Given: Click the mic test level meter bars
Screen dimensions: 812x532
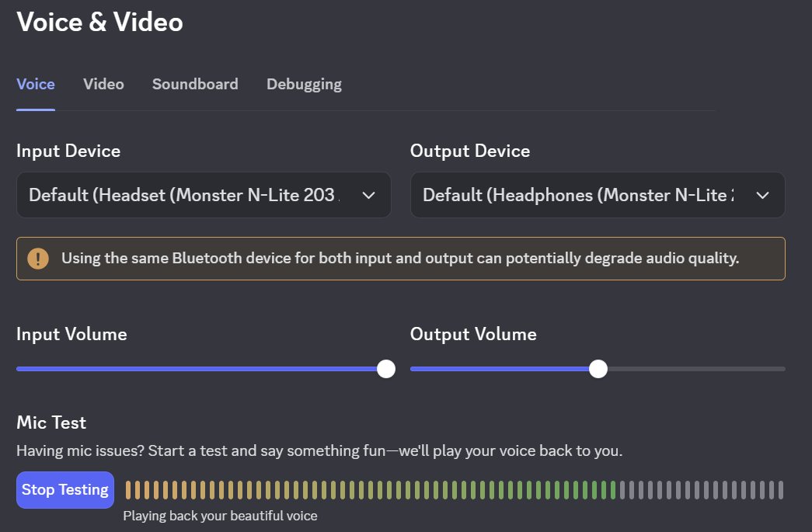Looking at the screenshot, I should (x=454, y=490).
